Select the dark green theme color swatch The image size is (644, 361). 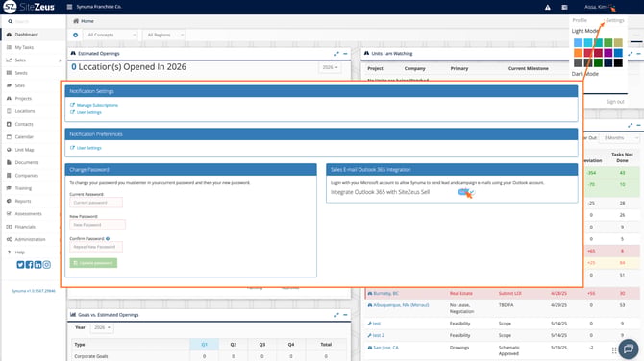pos(598,62)
